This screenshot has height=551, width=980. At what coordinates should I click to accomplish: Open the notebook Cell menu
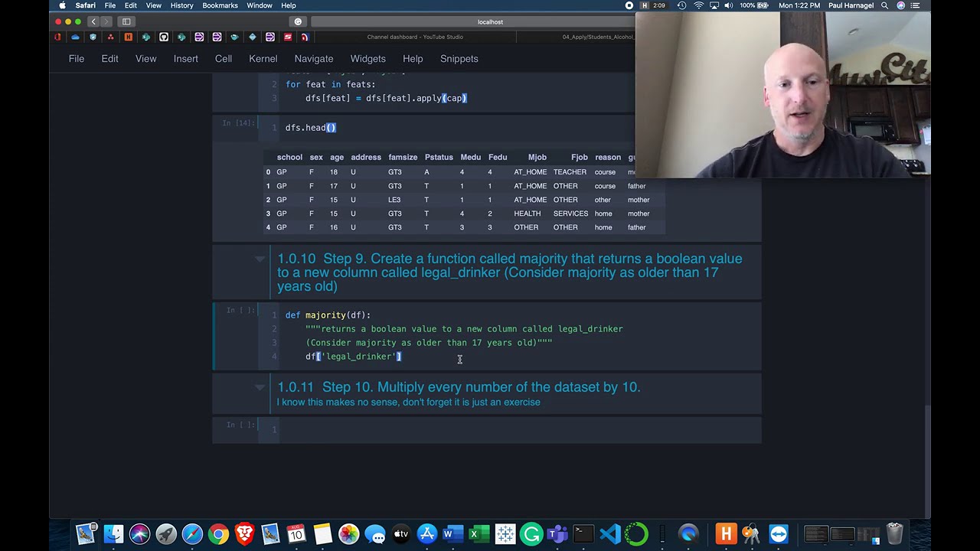pyautogui.click(x=224, y=59)
